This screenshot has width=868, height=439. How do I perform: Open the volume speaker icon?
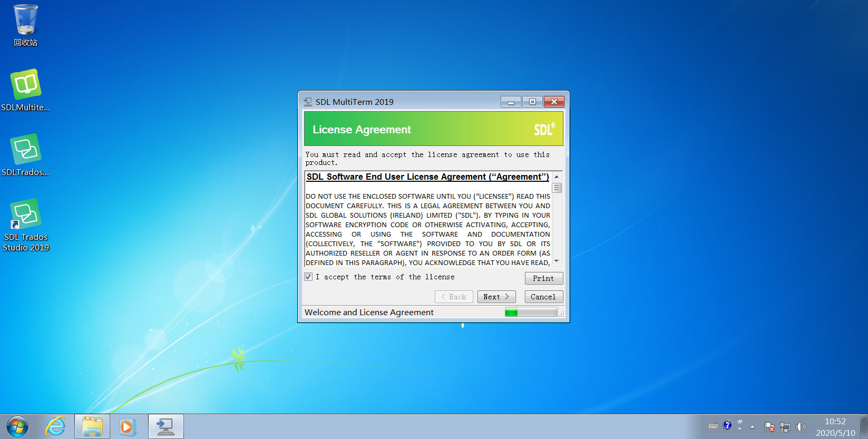pyautogui.click(x=801, y=427)
